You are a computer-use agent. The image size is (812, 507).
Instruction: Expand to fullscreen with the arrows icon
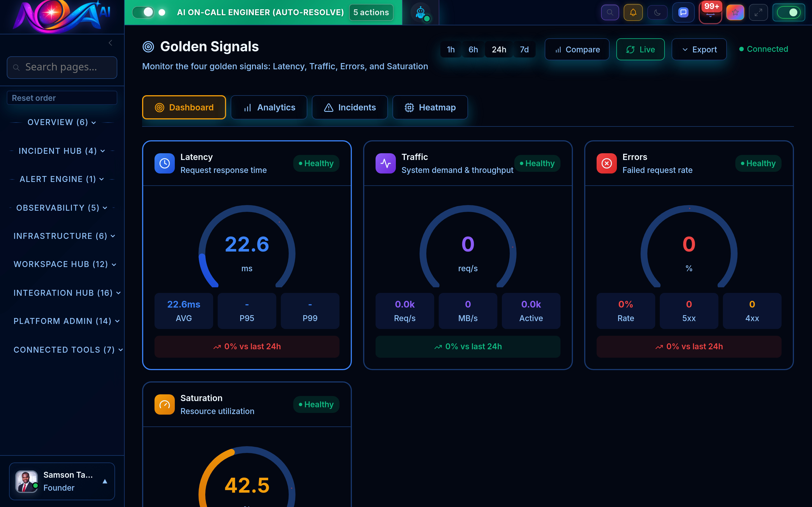click(758, 12)
